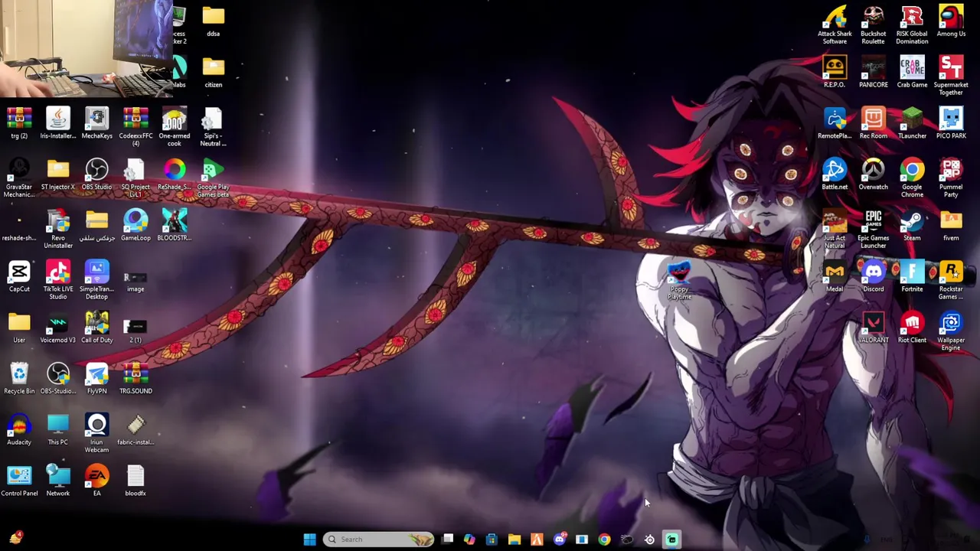Open the EA app desktop icon

click(x=96, y=481)
